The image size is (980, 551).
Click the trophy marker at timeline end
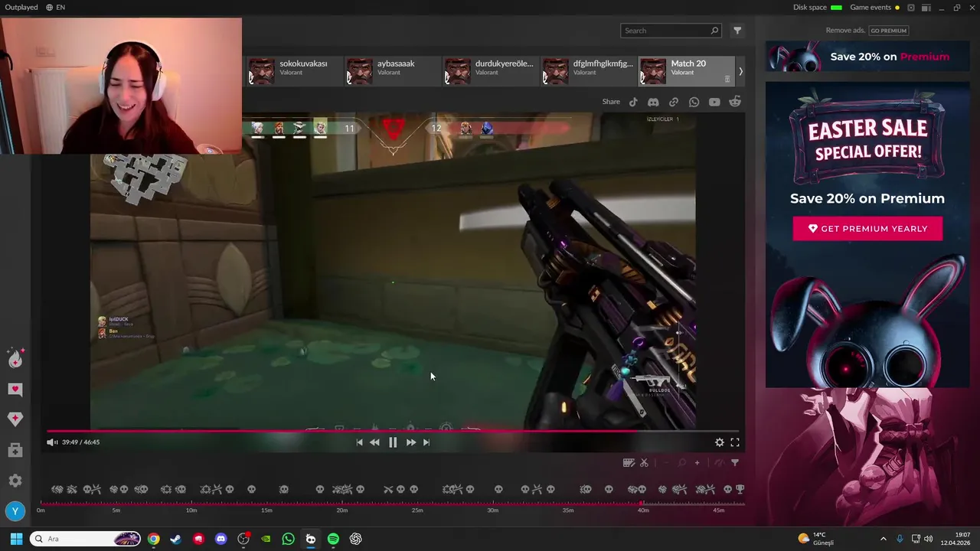click(x=740, y=489)
